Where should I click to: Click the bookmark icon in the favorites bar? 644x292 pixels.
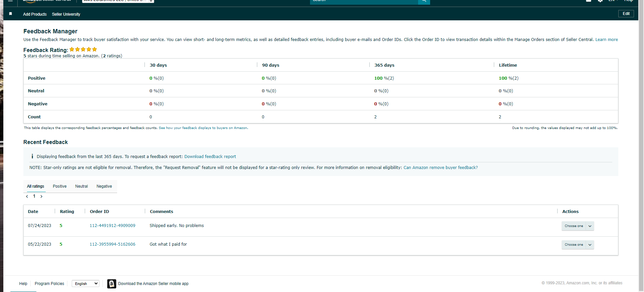tap(11, 14)
